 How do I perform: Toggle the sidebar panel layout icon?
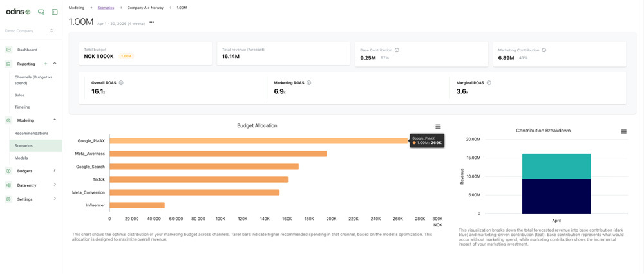[x=55, y=12]
